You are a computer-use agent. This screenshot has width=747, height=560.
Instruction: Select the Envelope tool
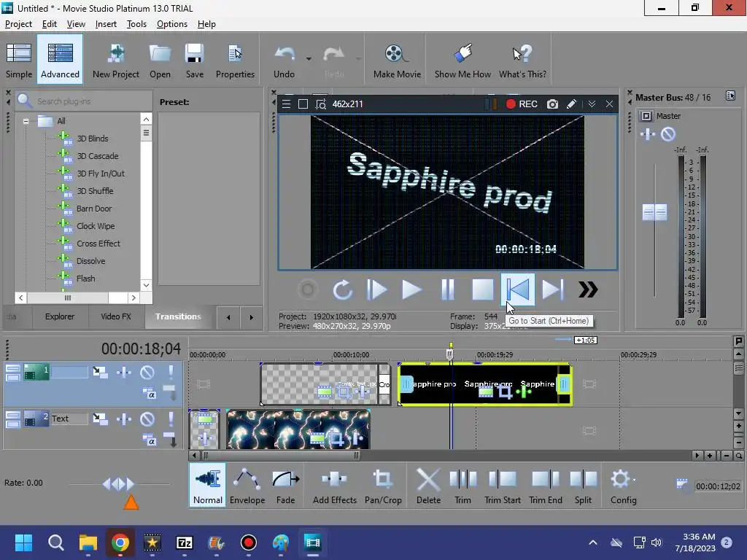[x=247, y=485]
